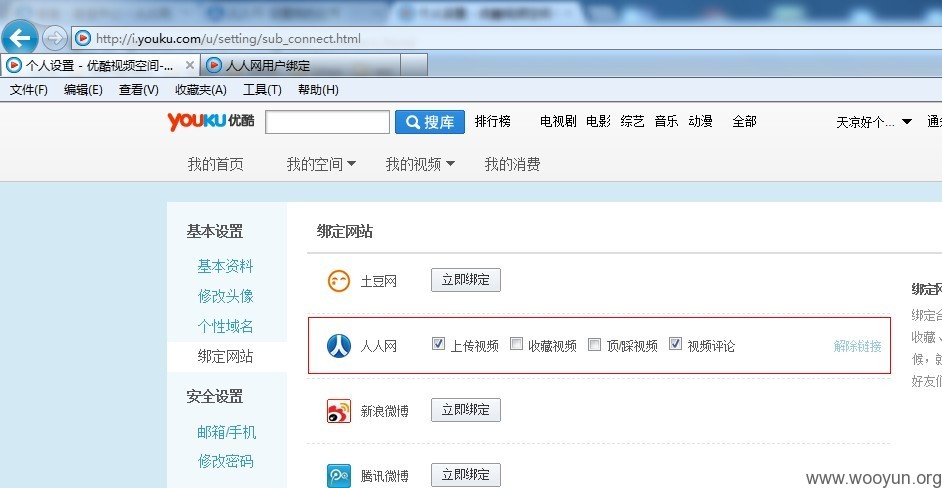The width and height of the screenshot is (942, 488).
Task: Open the 全部 category link
Action: pyautogui.click(x=744, y=121)
